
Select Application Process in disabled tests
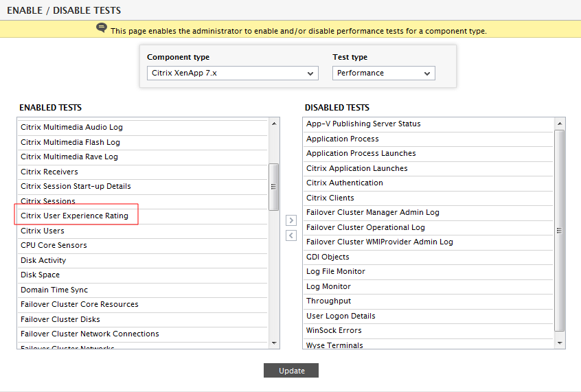[429, 139]
